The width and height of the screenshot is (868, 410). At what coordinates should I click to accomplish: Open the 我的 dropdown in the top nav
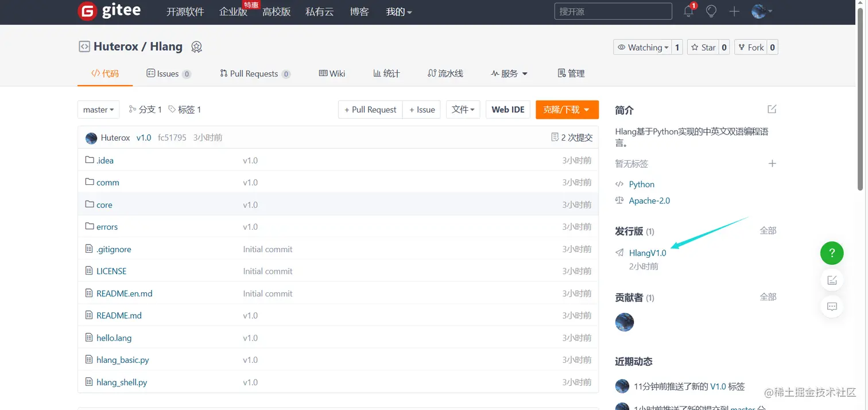pyautogui.click(x=399, y=11)
